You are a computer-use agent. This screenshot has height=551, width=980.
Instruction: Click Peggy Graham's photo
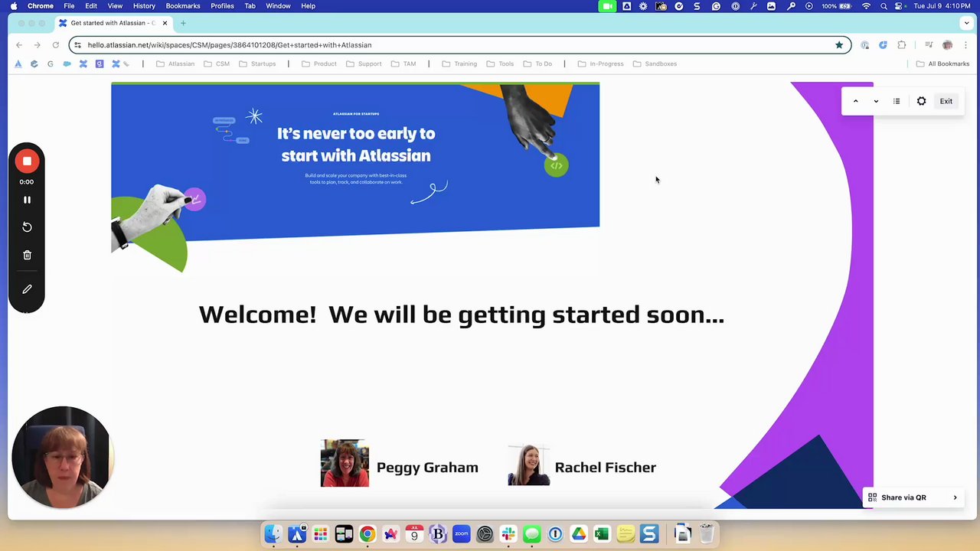(345, 463)
